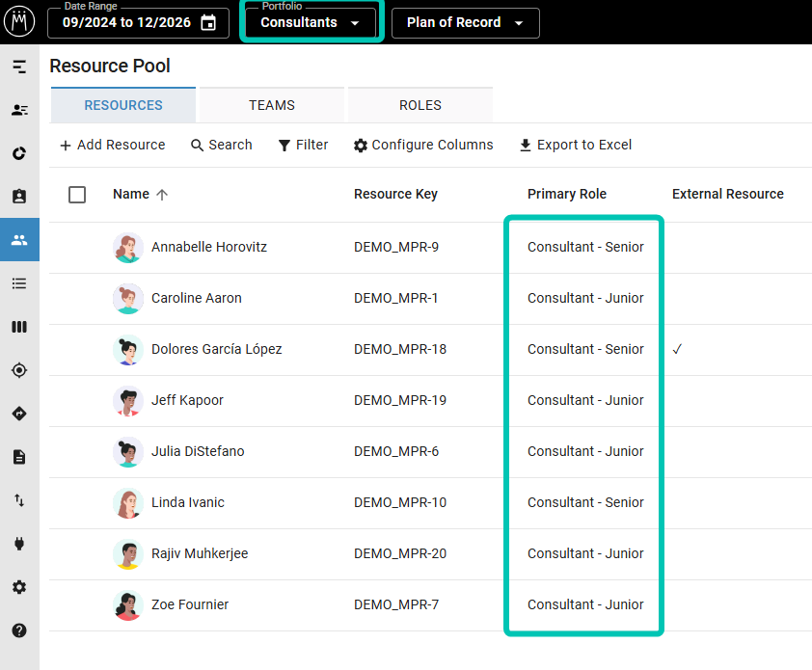Image resolution: width=812 pixels, height=670 pixels.
Task: Open the plug integrations sidebar icon
Action: tap(19, 544)
